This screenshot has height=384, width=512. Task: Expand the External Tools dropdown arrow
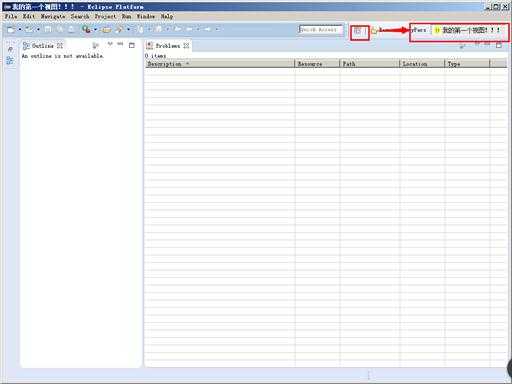pos(95,30)
